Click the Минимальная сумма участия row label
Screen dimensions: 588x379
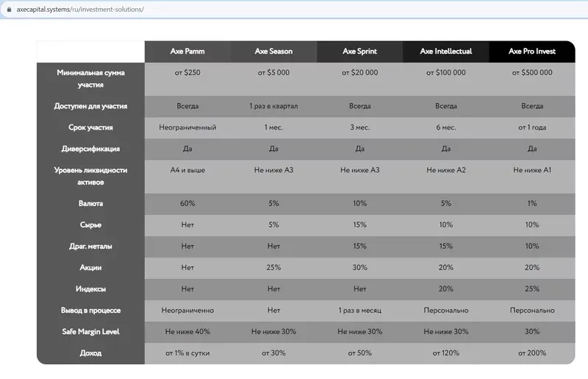pos(90,79)
